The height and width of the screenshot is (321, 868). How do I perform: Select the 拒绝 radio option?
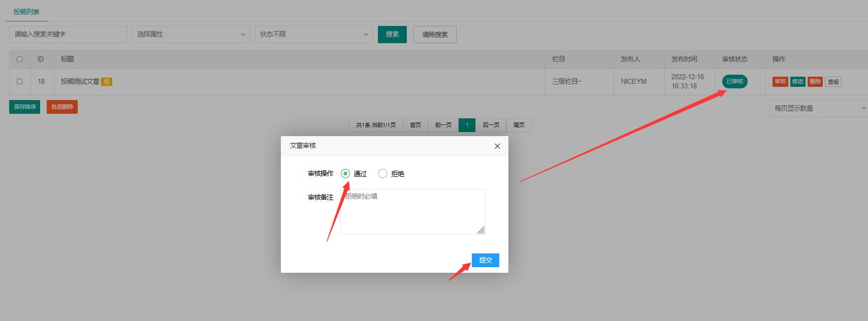coord(383,174)
